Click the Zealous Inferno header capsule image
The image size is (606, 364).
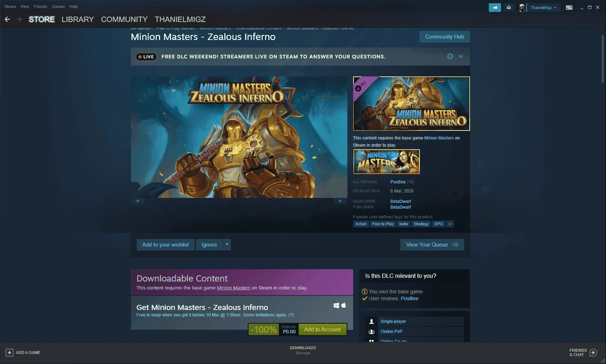click(x=411, y=103)
